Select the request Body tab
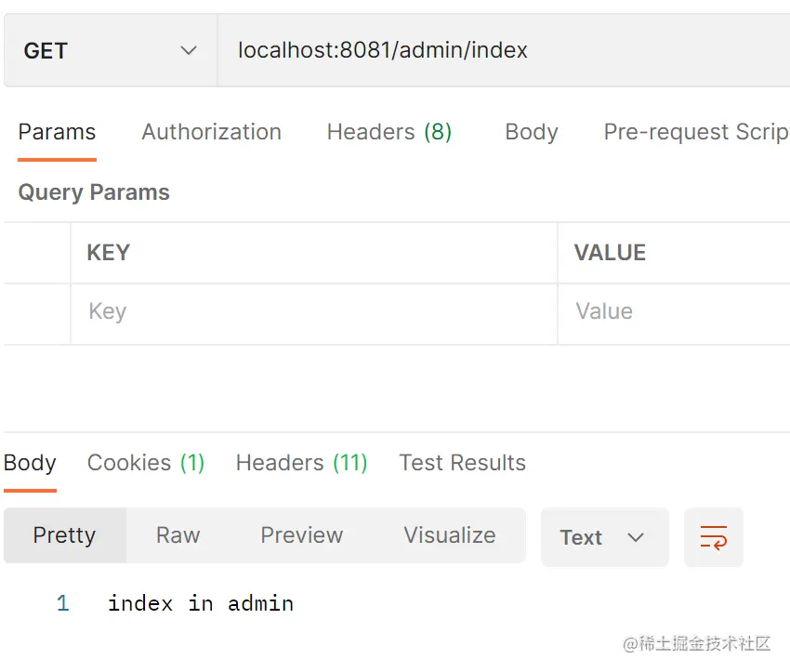The height and width of the screenshot is (672, 790). [531, 132]
